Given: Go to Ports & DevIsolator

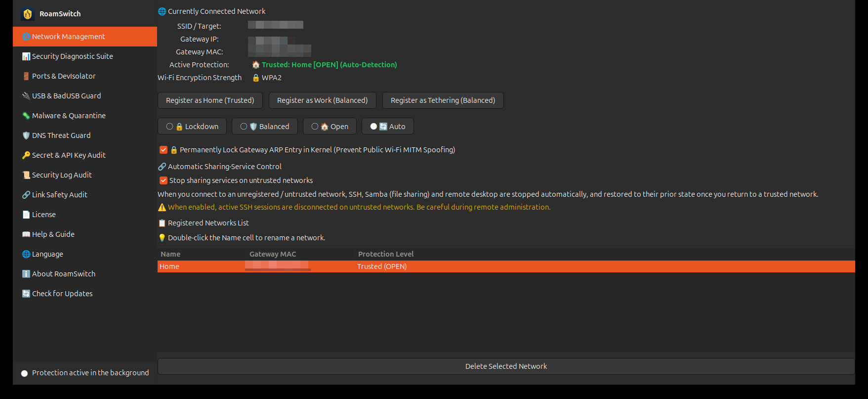Looking at the screenshot, I should pos(85,76).
